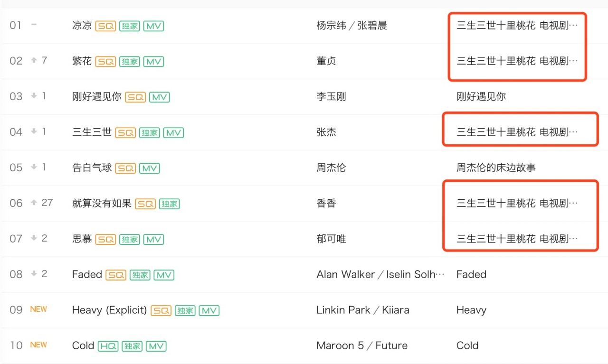Click the 独家 badge on 三生三世 song
608x364 pixels.
[x=149, y=133]
